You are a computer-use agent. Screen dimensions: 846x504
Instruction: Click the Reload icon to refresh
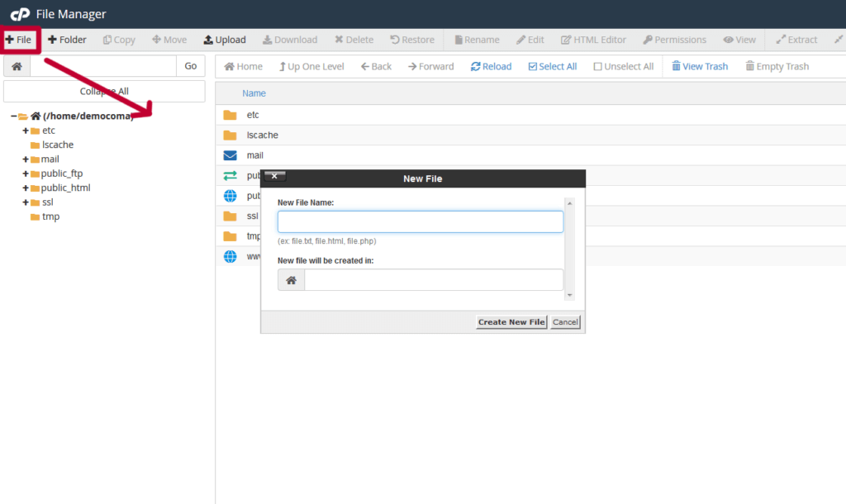pyautogui.click(x=491, y=66)
